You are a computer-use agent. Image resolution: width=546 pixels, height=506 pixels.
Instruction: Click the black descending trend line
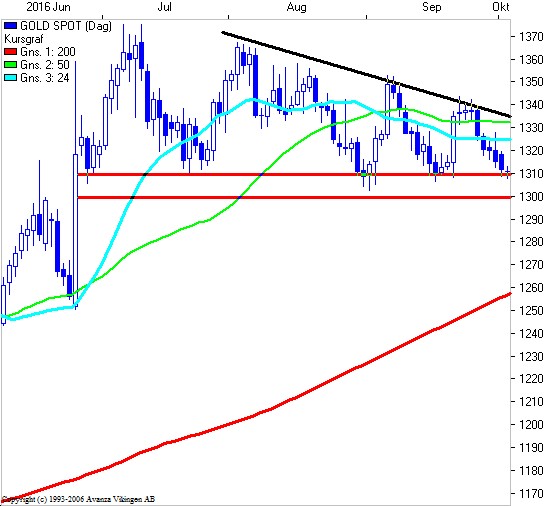pos(366,75)
